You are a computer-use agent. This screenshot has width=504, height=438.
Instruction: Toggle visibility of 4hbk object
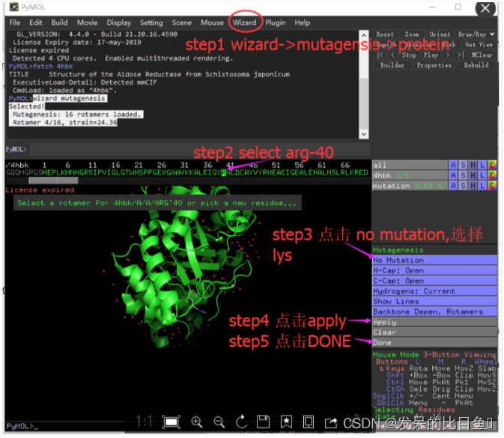[410, 175]
